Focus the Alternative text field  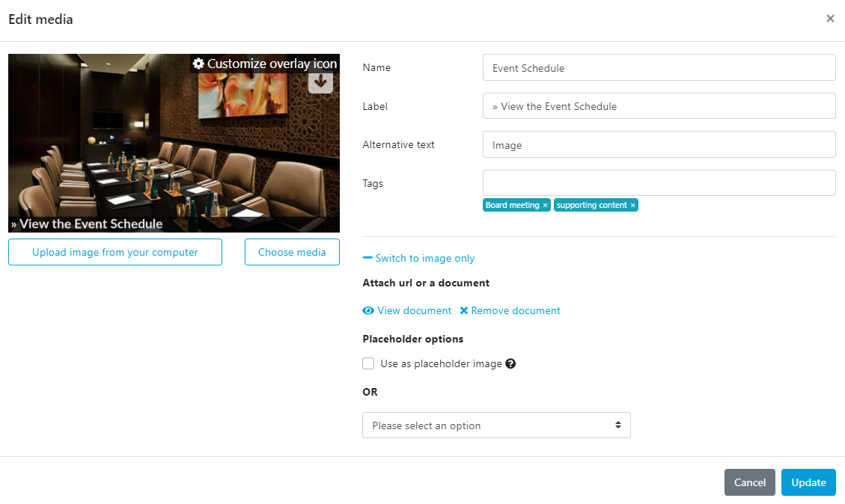coord(659,145)
